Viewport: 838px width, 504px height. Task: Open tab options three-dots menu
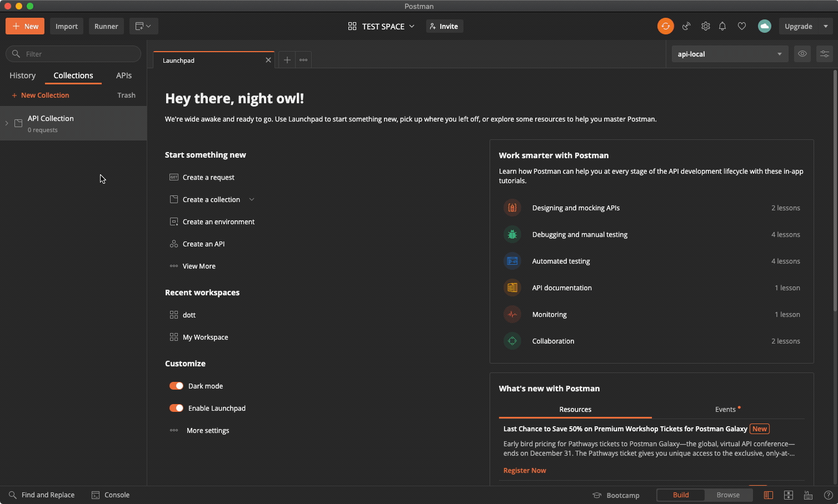[x=303, y=60]
